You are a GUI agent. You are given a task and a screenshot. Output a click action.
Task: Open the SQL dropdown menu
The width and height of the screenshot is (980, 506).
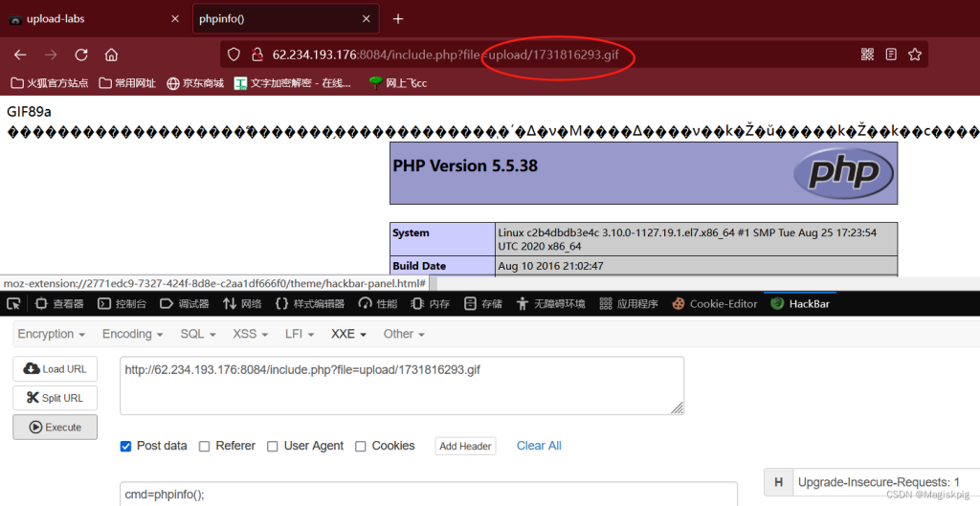pyautogui.click(x=198, y=334)
